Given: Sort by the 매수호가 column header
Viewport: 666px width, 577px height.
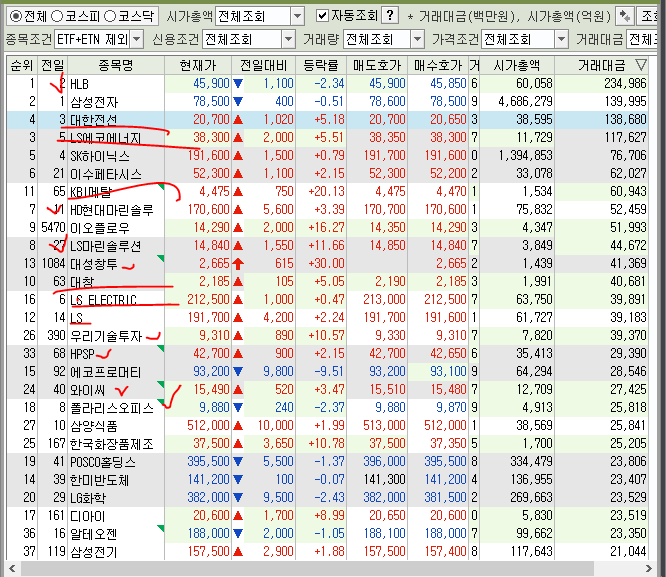Looking at the screenshot, I should point(438,65).
